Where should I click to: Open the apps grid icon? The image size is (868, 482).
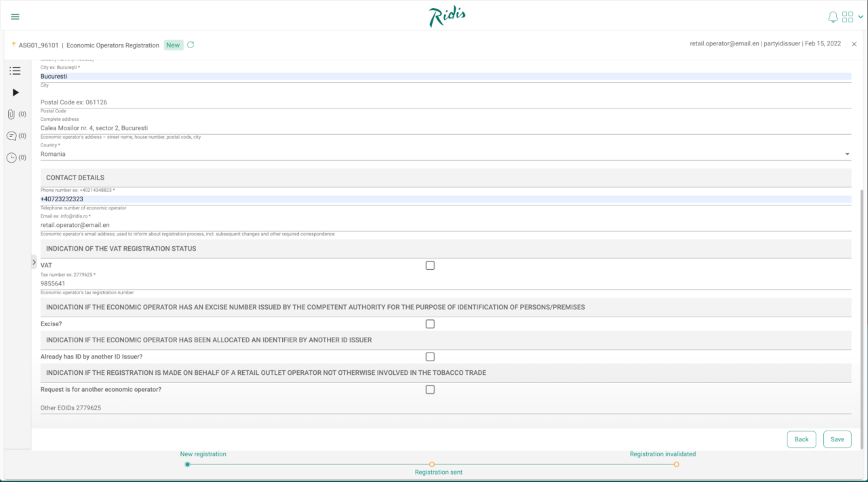[847, 15]
